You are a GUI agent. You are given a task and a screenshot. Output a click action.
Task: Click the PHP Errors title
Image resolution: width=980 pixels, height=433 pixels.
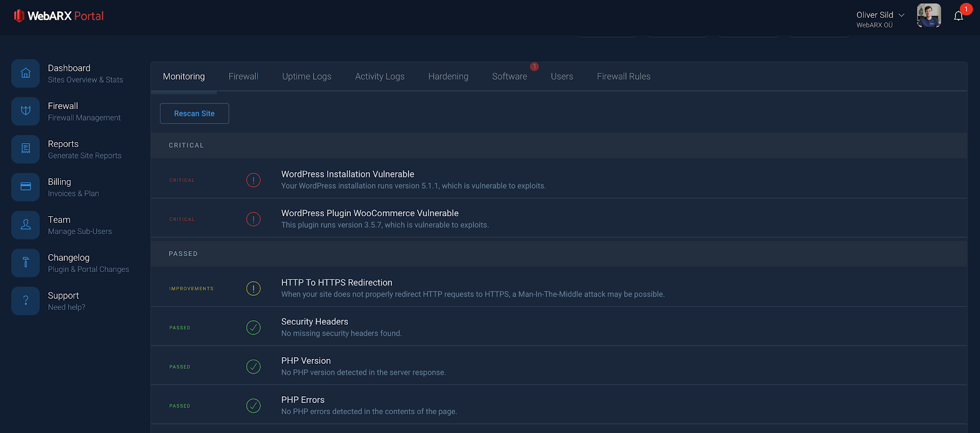(303, 401)
